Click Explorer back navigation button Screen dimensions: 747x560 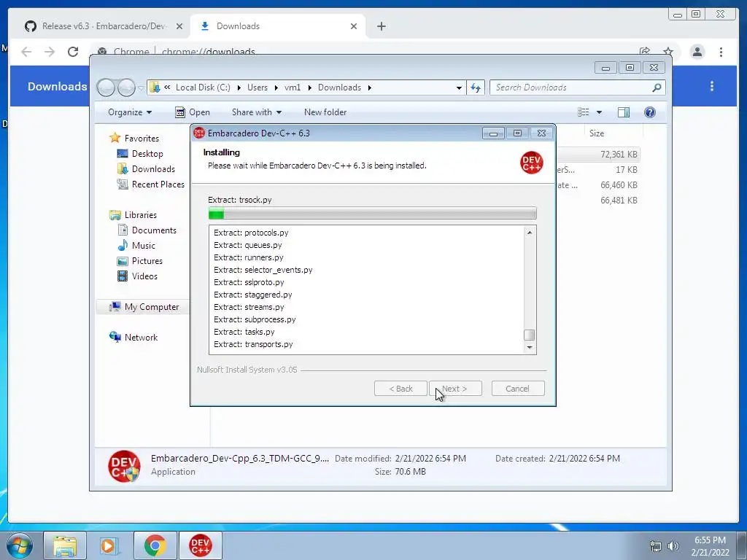click(106, 87)
